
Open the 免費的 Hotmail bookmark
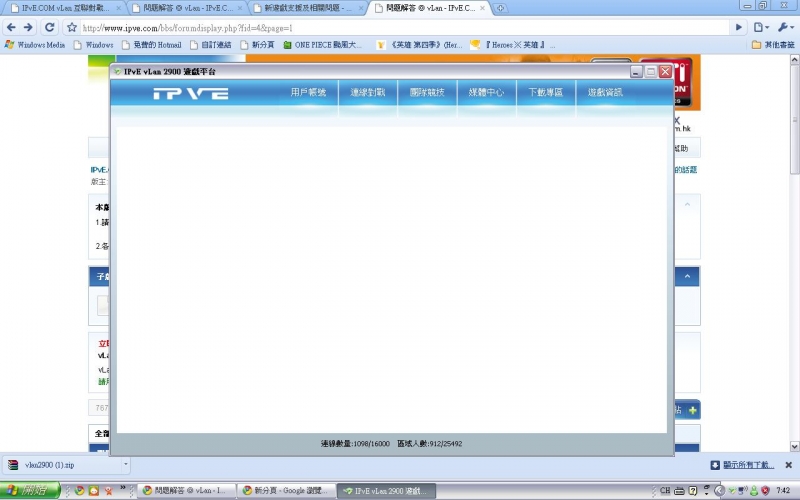pyautogui.click(x=152, y=45)
